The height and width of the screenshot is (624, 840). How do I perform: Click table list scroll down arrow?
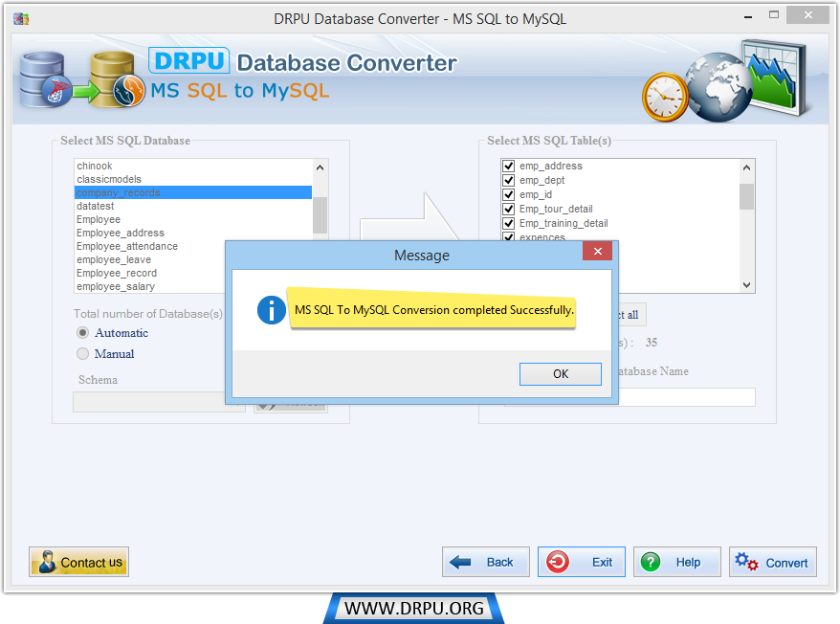click(x=747, y=284)
